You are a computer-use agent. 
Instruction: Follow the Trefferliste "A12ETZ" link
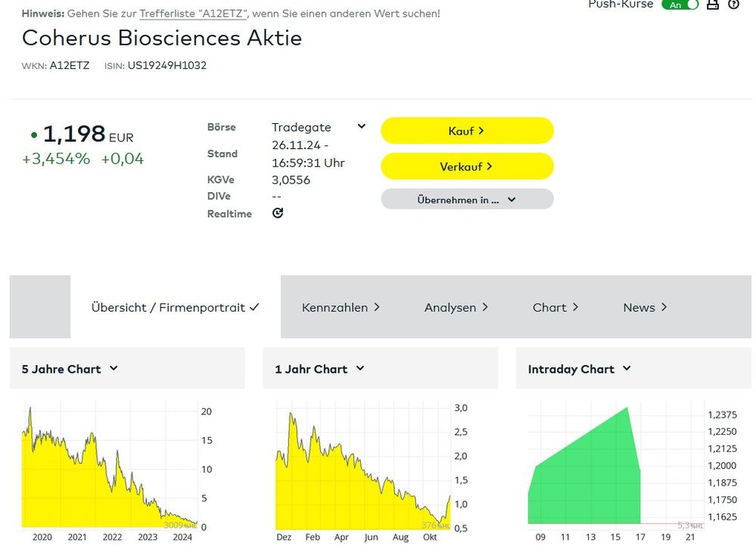[193, 14]
